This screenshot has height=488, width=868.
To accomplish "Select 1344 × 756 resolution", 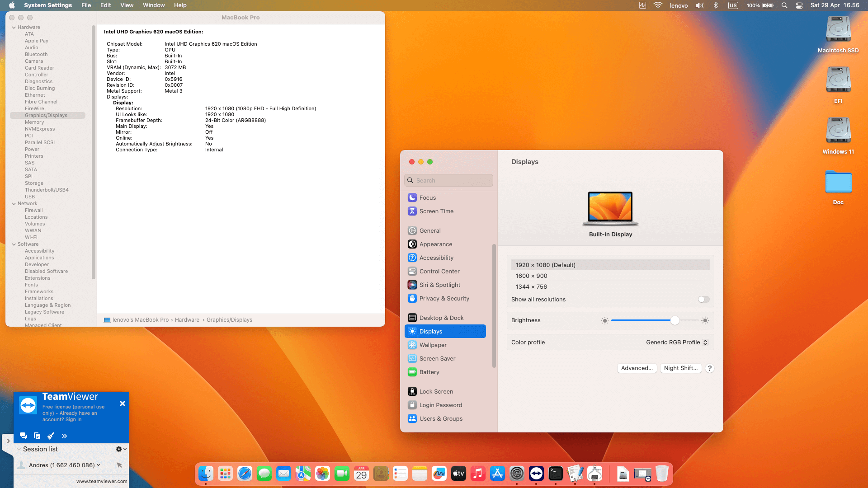I will 610,287.
